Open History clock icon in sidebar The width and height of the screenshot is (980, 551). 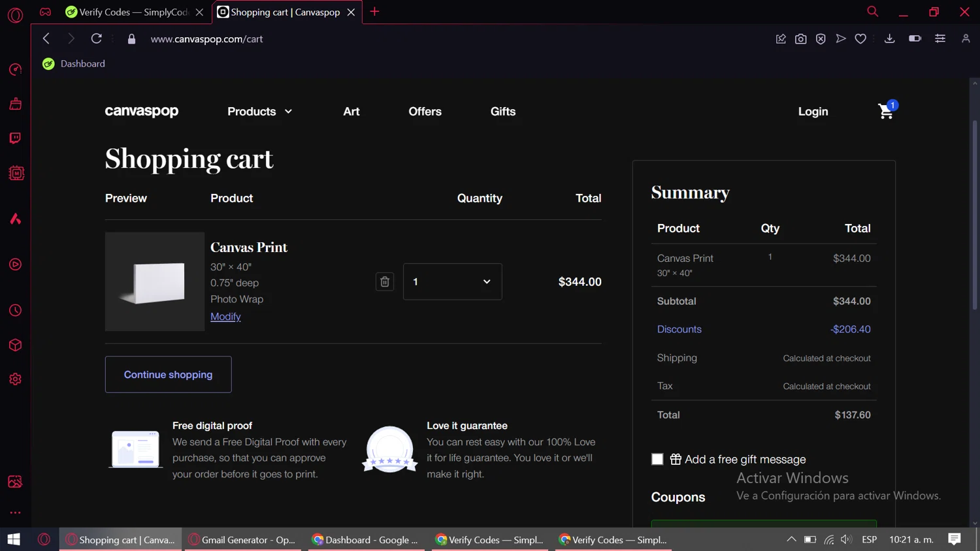tap(15, 310)
